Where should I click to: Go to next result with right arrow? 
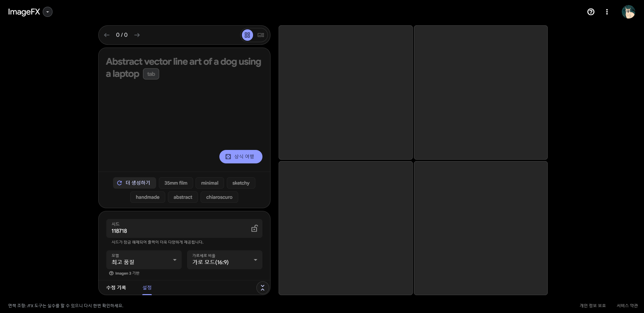click(x=137, y=35)
